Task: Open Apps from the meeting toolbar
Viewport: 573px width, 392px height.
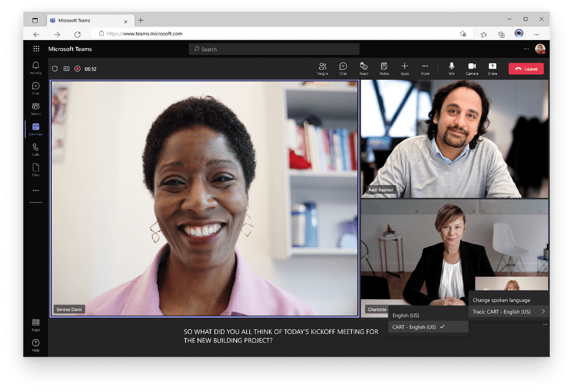Action: [x=405, y=68]
